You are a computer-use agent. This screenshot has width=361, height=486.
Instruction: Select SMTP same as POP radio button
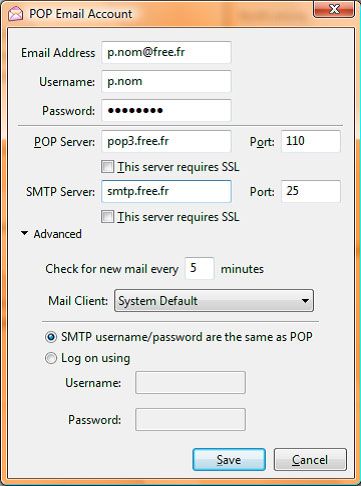(51, 337)
